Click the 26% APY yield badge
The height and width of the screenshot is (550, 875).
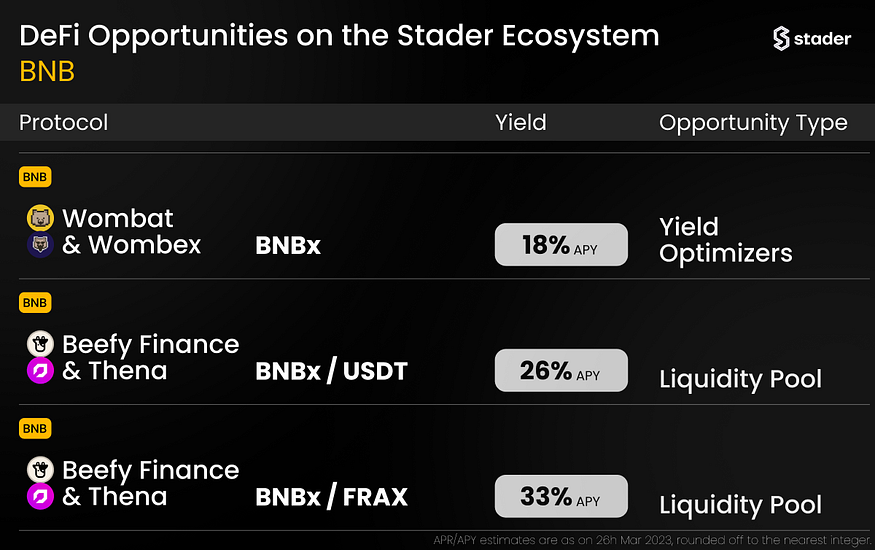[561, 370]
